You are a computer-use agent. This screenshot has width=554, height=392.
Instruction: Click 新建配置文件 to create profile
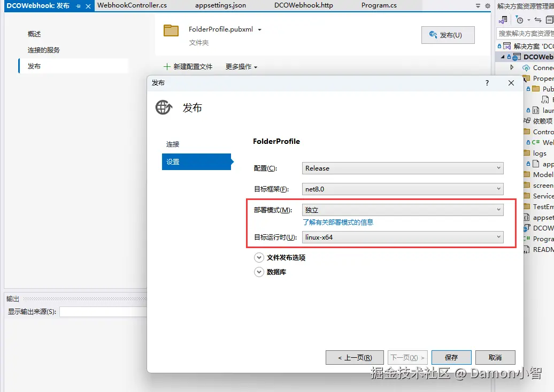point(188,66)
